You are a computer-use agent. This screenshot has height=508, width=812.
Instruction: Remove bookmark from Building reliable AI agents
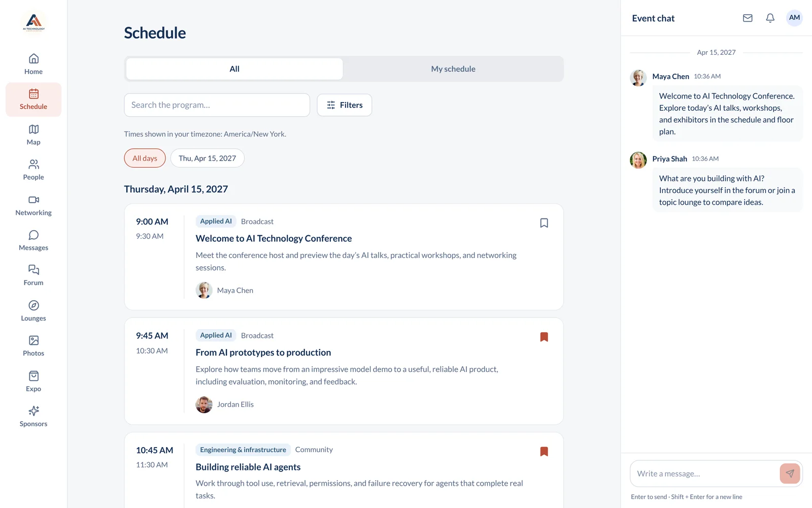click(x=544, y=452)
